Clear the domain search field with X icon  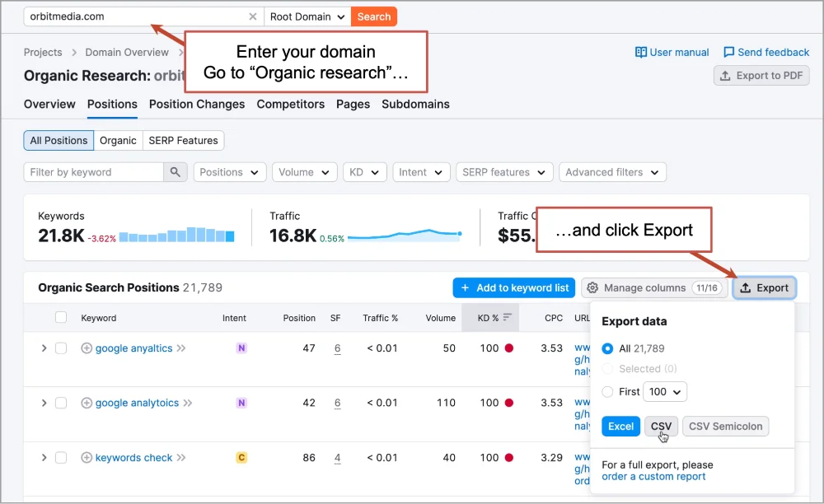click(253, 16)
